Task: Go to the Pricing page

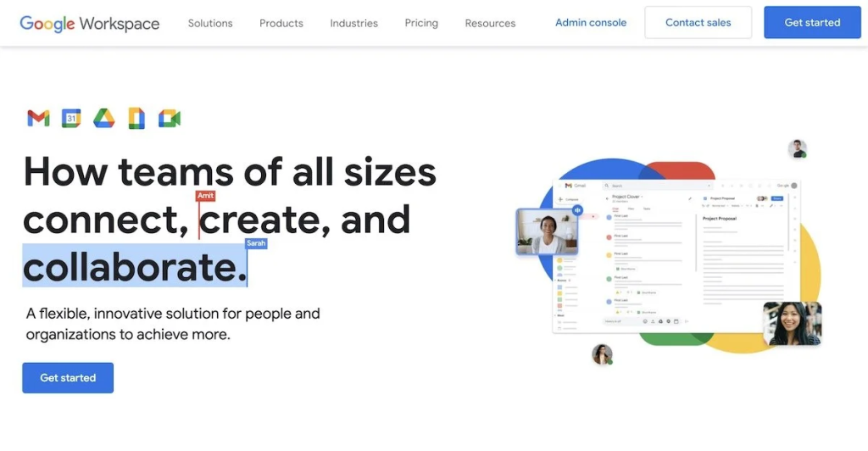Action: [x=421, y=23]
